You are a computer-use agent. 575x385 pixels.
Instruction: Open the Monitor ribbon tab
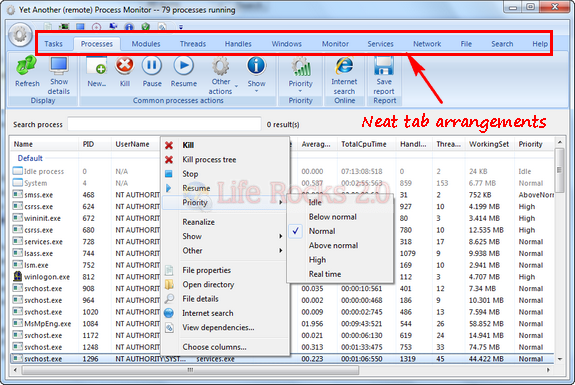[x=335, y=44]
